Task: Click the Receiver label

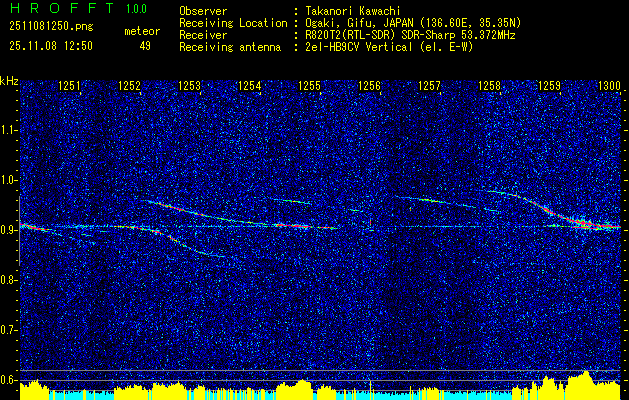Action: [203, 35]
